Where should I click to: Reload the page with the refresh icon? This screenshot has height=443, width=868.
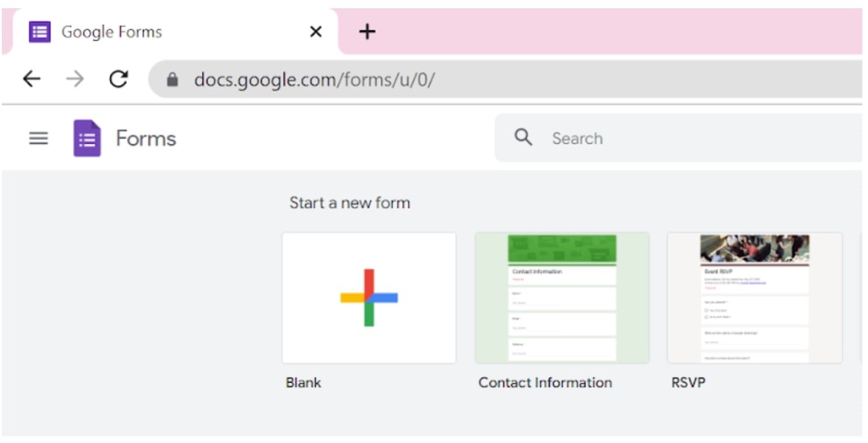(x=119, y=79)
